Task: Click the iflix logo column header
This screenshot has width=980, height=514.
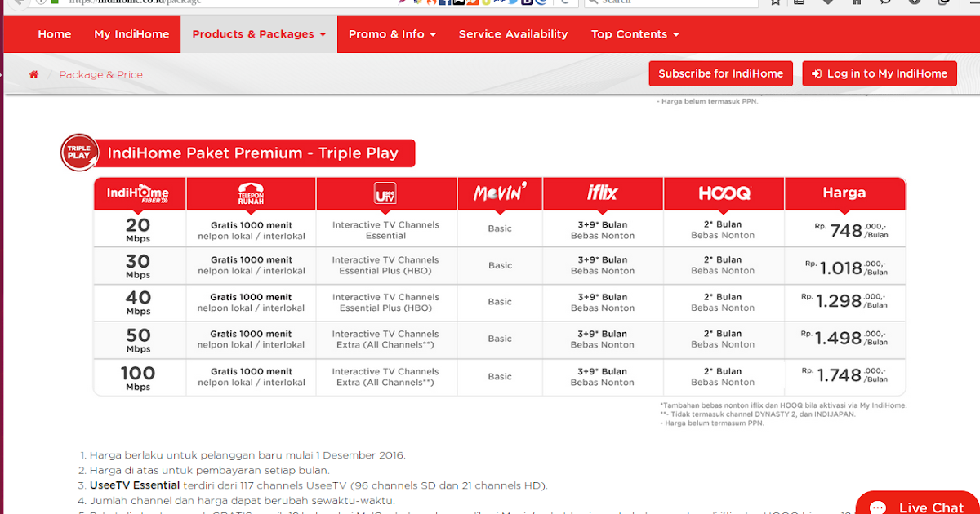Action: (x=603, y=193)
